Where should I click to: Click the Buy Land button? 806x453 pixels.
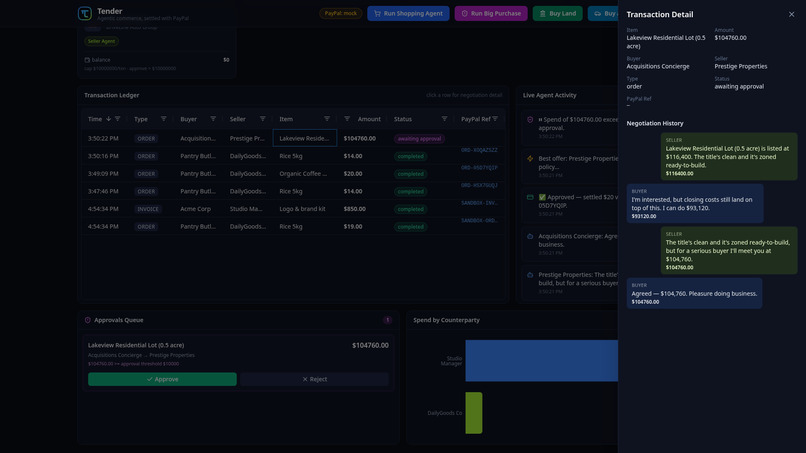tap(558, 13)
